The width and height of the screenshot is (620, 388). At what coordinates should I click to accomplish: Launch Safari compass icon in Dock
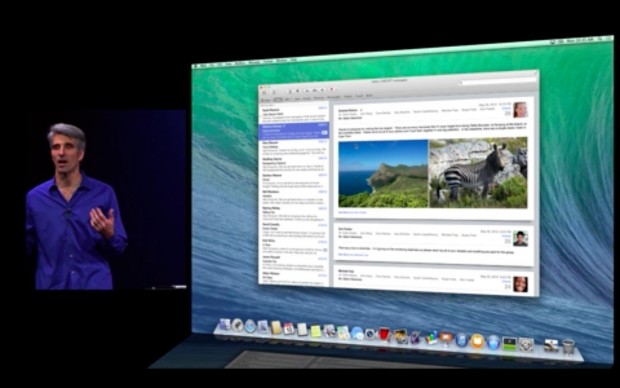(x=250, y=326)
